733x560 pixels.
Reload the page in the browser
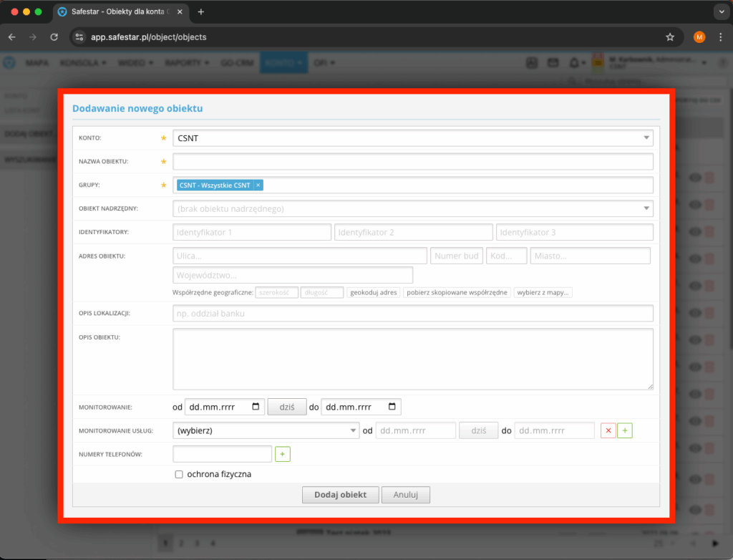(54, 37)
